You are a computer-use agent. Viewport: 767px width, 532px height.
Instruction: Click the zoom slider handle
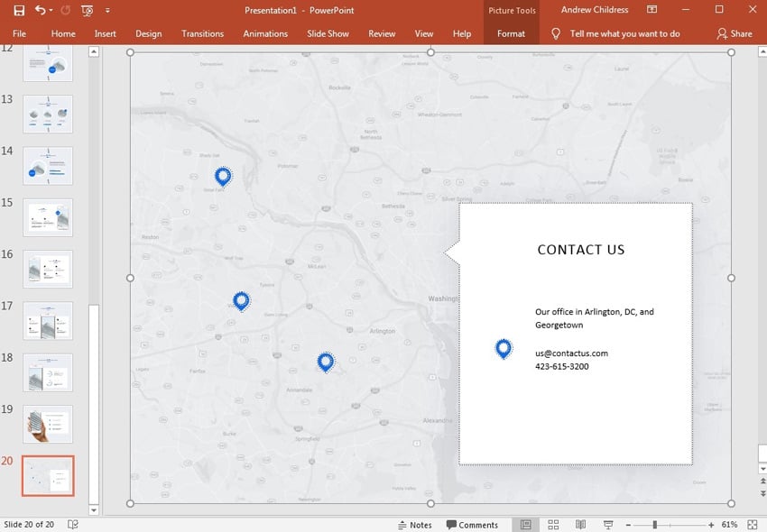click(654, 525)
